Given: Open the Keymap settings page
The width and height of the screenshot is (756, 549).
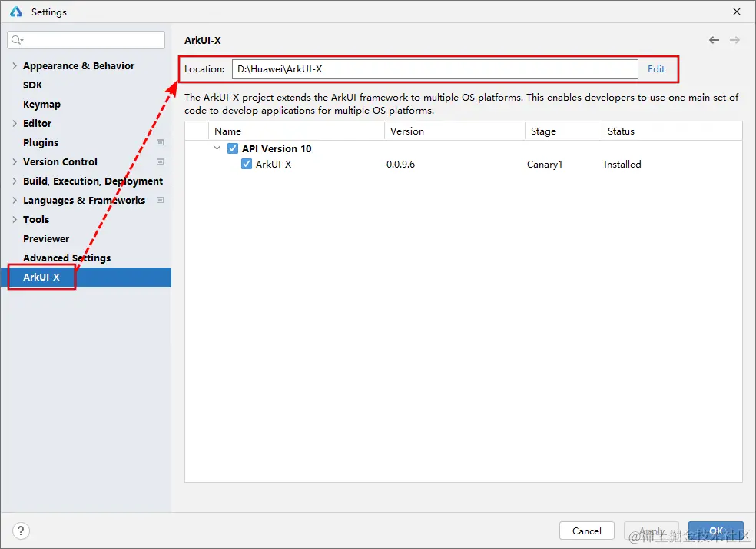Looking at the screenshot, I should click(42, 105).
